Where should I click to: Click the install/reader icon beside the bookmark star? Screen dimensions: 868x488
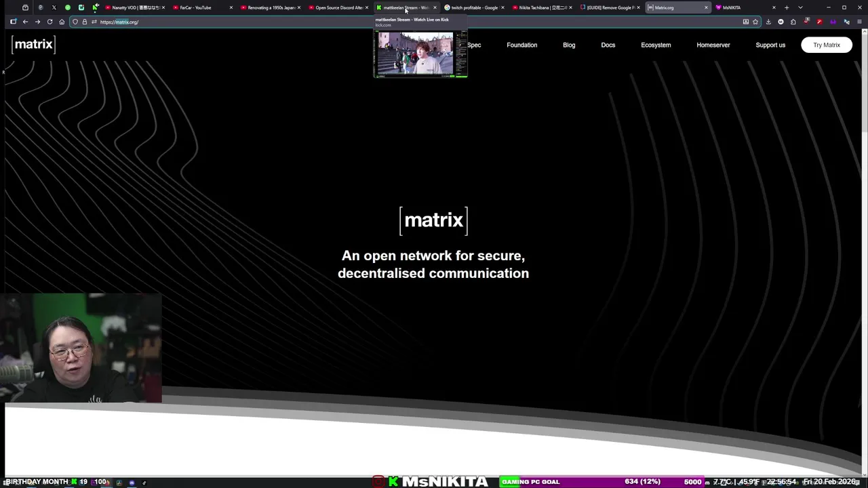tap(745, 22)
